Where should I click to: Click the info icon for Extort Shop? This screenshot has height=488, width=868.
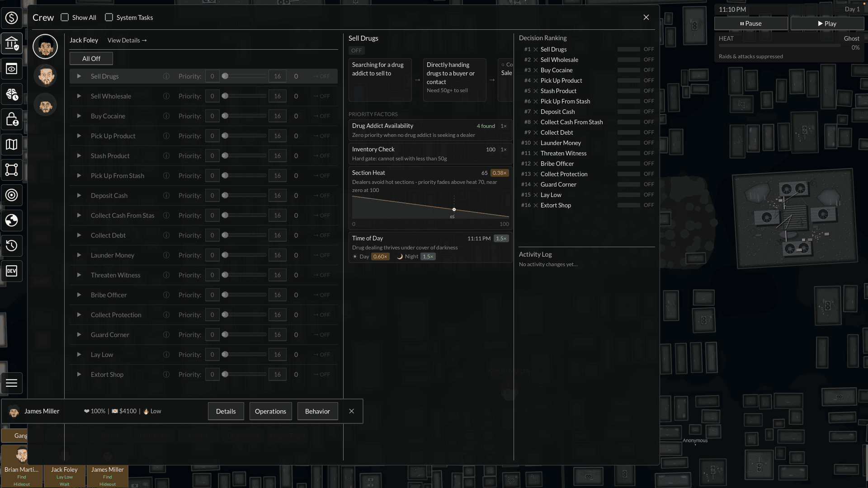pyautogui.click(x=166, y=375)
